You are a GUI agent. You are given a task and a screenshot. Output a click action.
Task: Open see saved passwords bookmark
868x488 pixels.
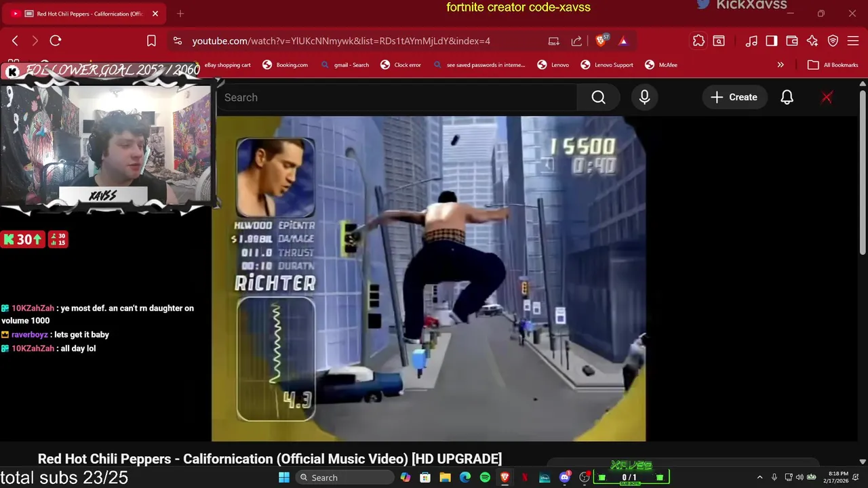pos(479,65)
